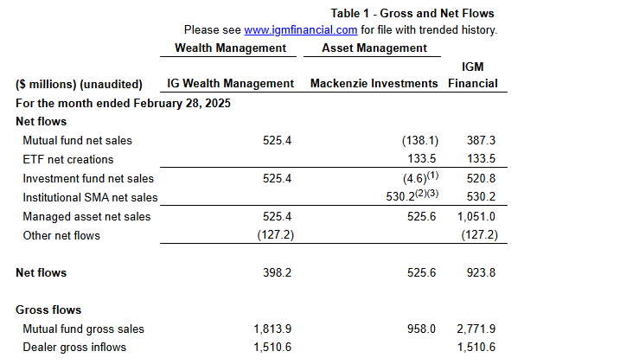Select the Mackenzie mutual fund net sales value (138.1)

pyautogui.click(x=416, y=140)
